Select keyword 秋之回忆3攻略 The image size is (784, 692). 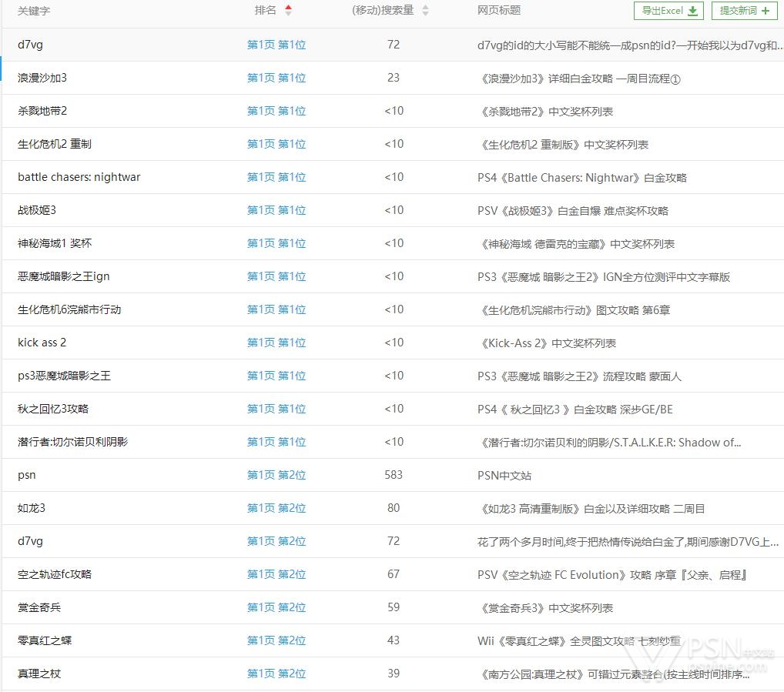pos(53,409)
